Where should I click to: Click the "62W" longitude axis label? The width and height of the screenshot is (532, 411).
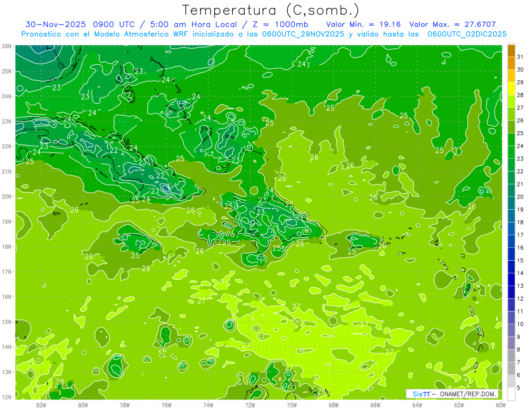point(459,404)
